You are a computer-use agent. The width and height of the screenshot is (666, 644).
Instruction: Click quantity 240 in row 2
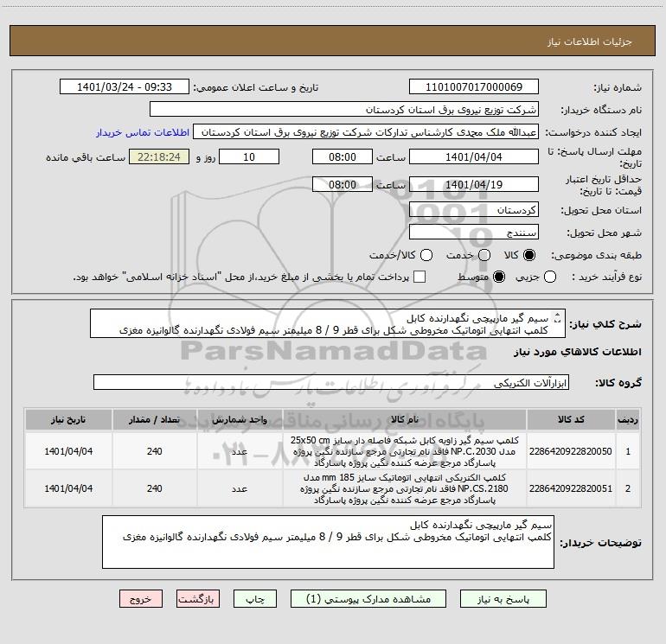pyautogui.click(x=155, y=488)
